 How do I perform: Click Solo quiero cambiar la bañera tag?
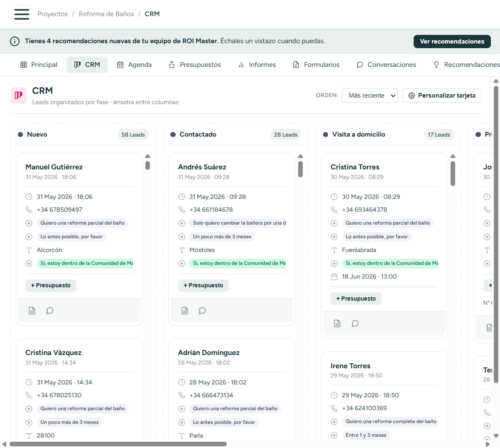point(238,223)
